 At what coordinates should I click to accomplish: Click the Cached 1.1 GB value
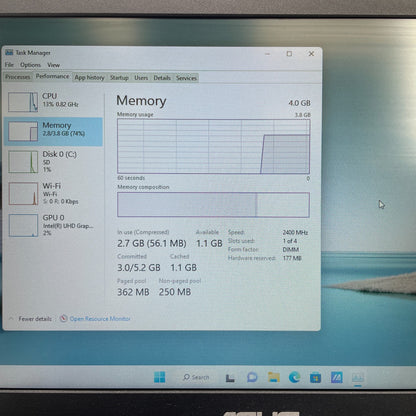[184, 268]
